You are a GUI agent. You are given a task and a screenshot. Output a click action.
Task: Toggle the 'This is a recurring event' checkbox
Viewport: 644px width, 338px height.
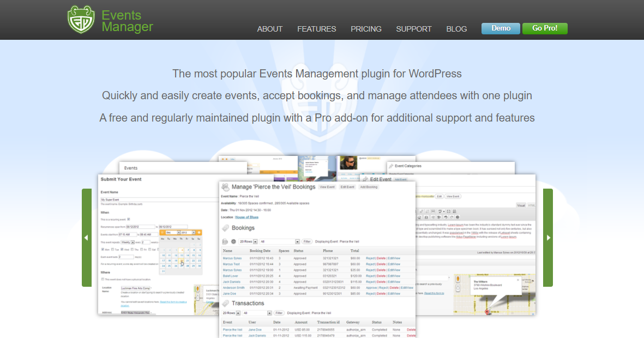click(129, 219)
